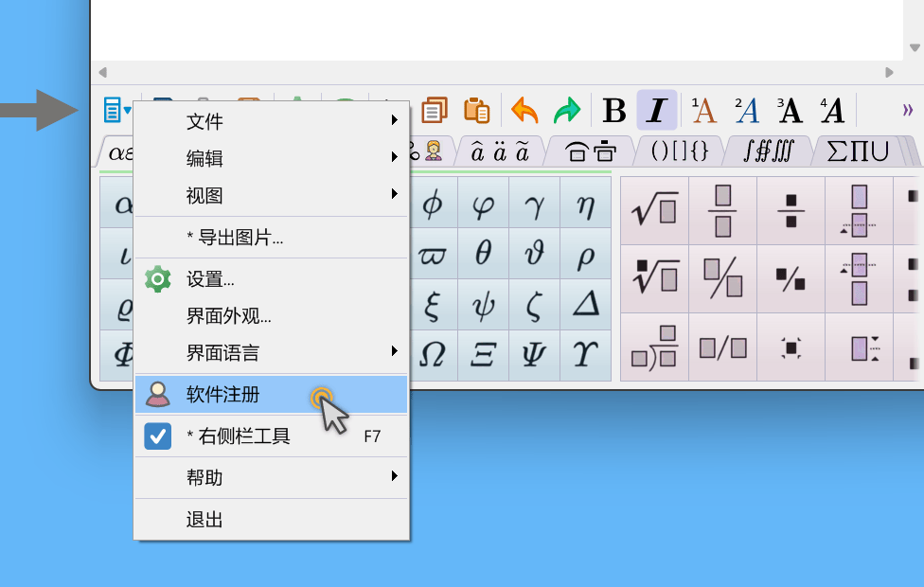
Task: Uncheck the 右侧栏工具 checkbox
Action: (x=157, y=436)
